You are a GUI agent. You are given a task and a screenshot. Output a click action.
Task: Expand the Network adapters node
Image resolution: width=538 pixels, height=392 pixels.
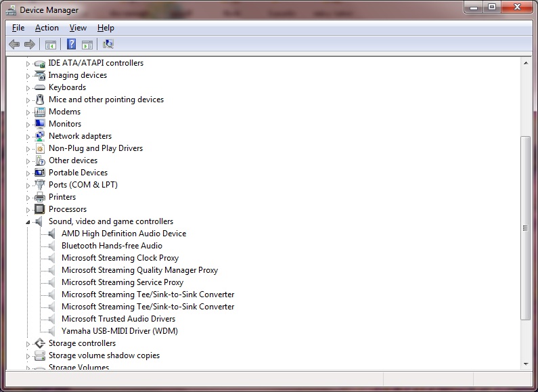click(28, 137)
